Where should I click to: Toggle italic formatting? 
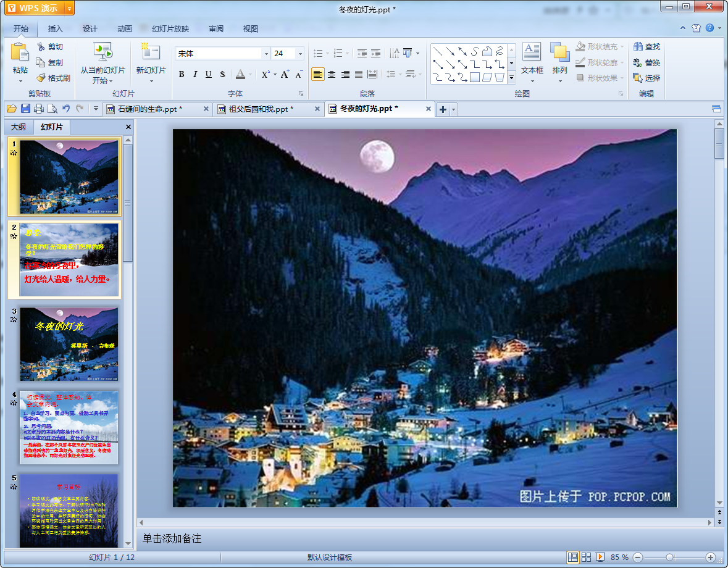coord(195,74)
